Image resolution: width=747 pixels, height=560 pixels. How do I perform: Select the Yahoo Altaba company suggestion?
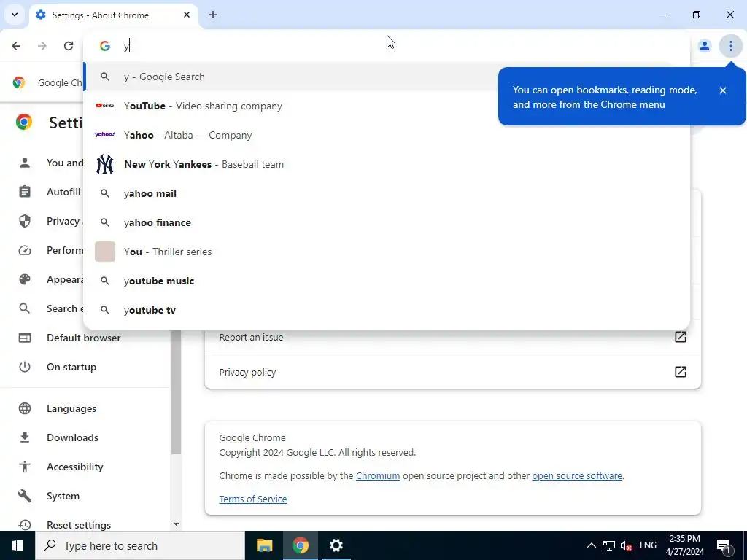pyautogui.click(x=387, y=135)
